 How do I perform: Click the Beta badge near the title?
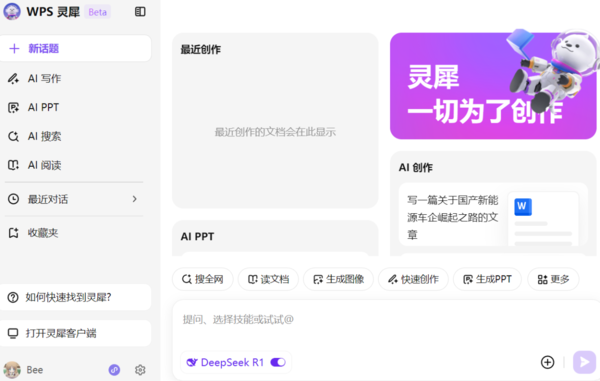pos(98,12)
